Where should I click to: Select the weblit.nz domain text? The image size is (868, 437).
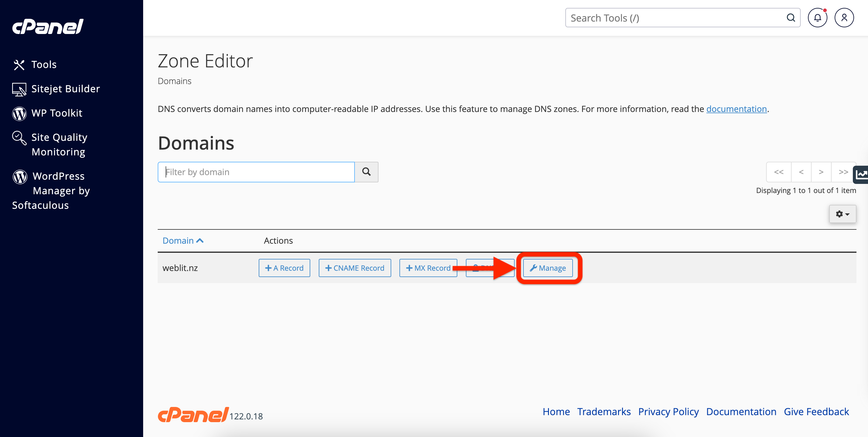pos(180,268)
